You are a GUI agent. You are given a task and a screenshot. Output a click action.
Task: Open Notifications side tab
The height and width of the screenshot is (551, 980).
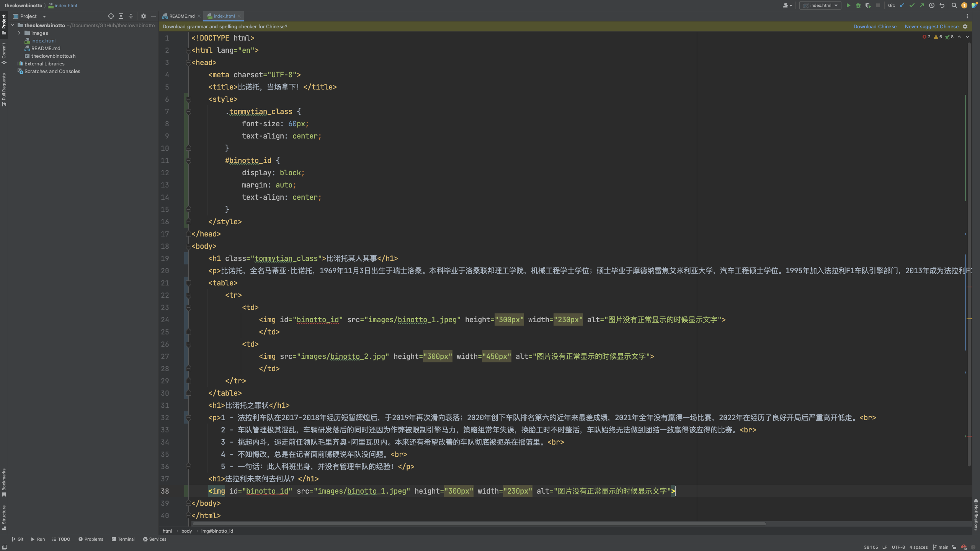(x=976, y=515)
